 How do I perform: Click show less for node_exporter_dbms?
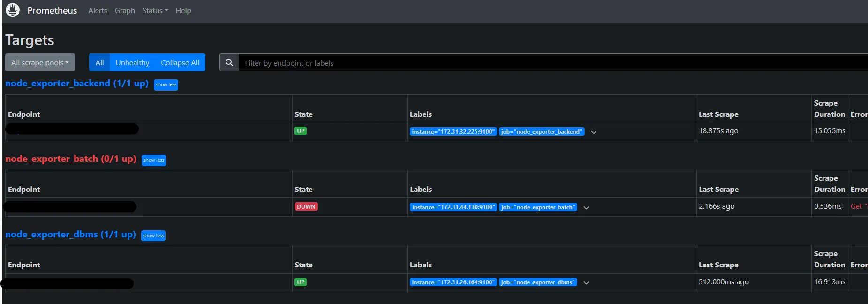pyautogui.click(x=153, y=236)
